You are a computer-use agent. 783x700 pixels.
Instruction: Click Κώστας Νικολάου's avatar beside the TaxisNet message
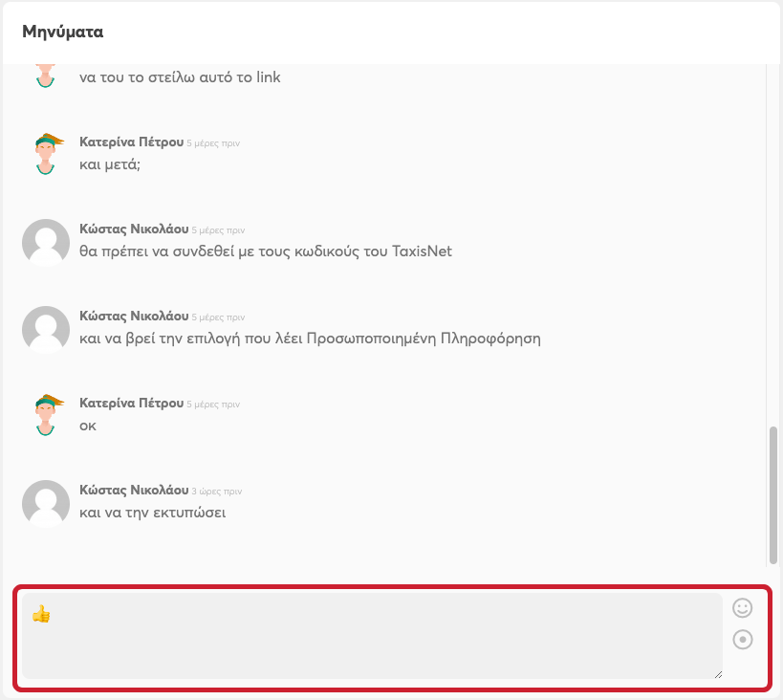pos(45,242)
